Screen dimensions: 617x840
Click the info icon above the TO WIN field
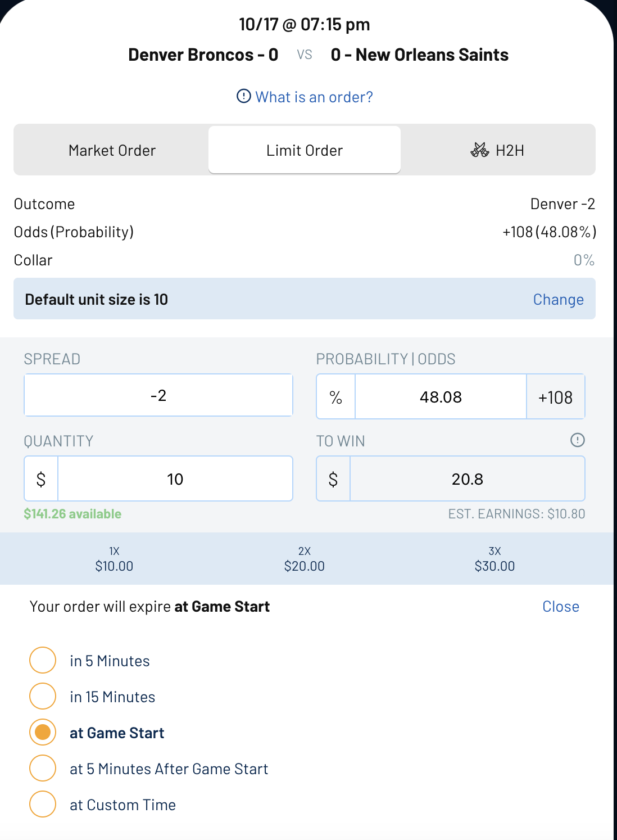pyautogui.click(x=577, y=441)
